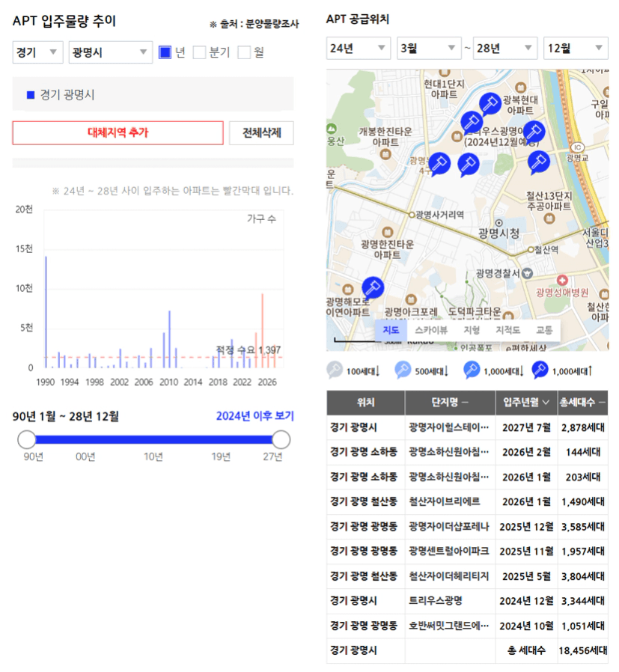This screenshot has width=619, height=672.
Task: Select the 광명사거리역 station marker
Action: click(412, 214)
